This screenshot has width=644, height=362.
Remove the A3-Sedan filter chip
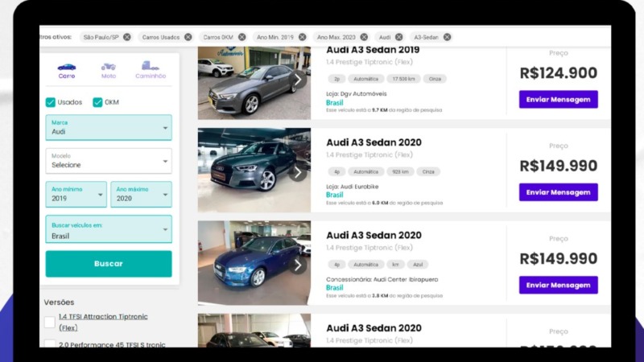[x=448, y=37]
